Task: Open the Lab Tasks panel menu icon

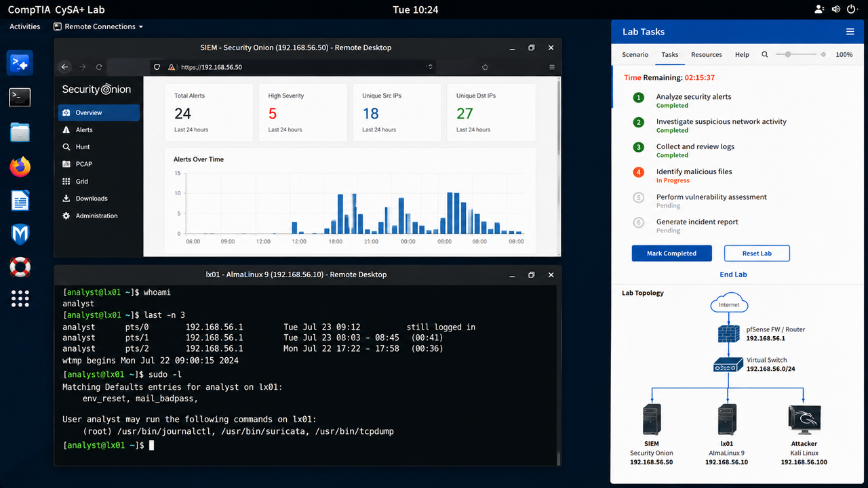Action: tap(850, 32)
